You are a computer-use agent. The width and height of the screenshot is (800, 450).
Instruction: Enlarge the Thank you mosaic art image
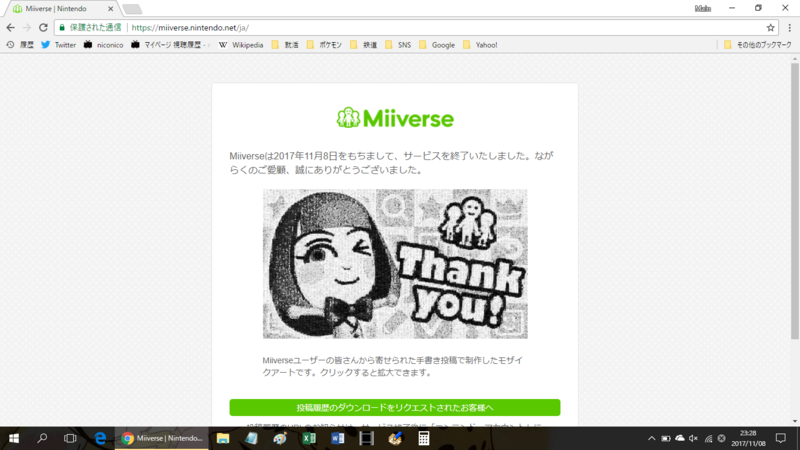point(395,264)
